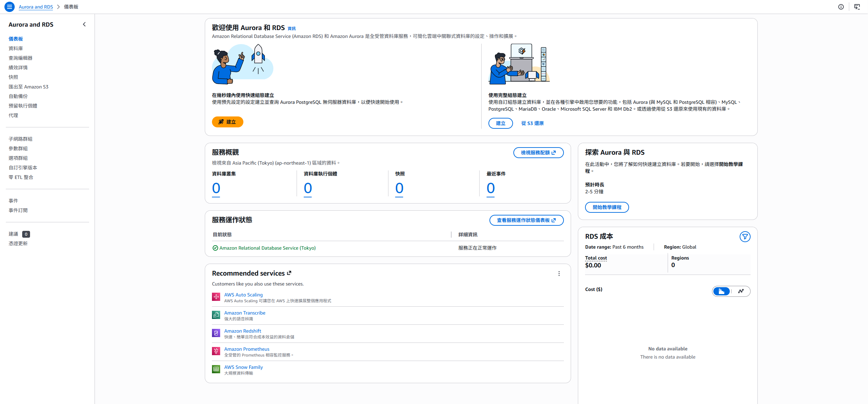The width and height of the screenshot is (868, 404).
Task: Open 自訂引擎版本 in the sidebar
Action: (x=23, y=168)
